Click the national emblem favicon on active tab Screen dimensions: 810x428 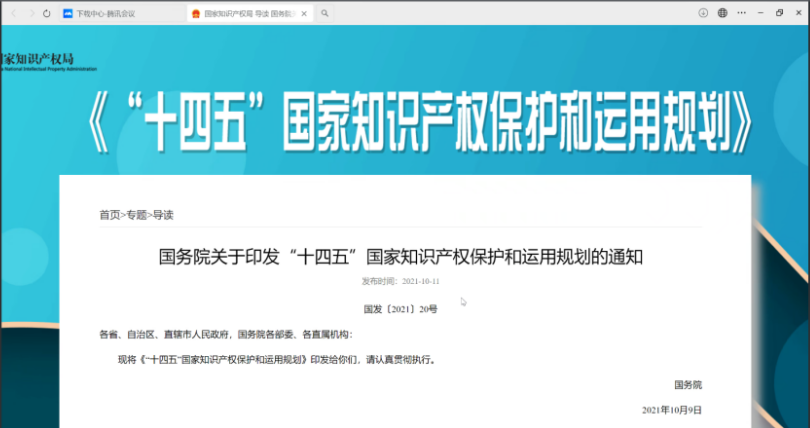click(x=195, y=14)
